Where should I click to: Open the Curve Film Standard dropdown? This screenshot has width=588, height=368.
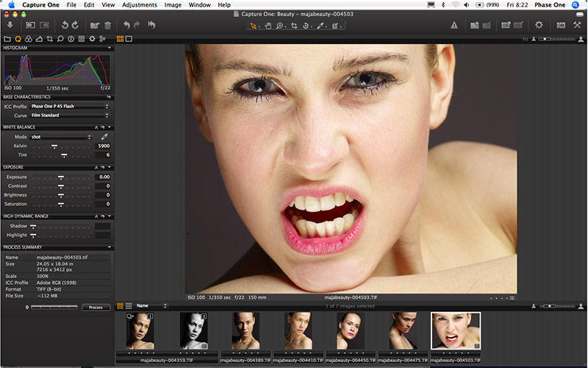click(x=70, y=116)
